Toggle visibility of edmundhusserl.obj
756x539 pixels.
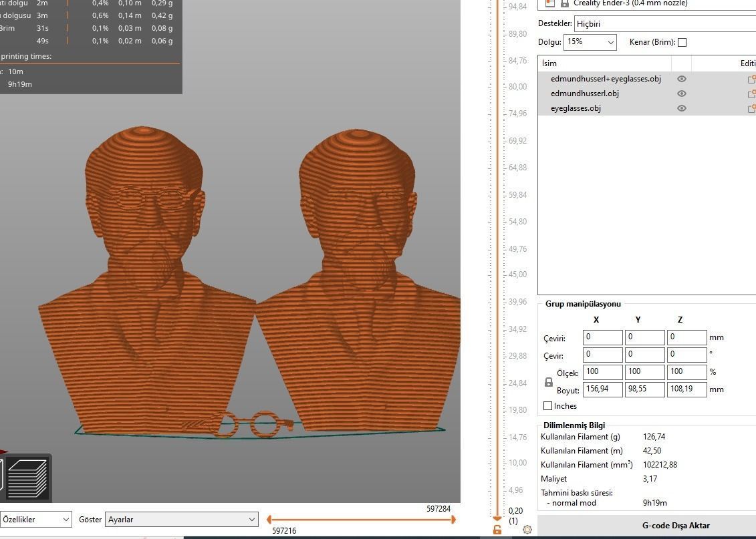pos(681,94)
